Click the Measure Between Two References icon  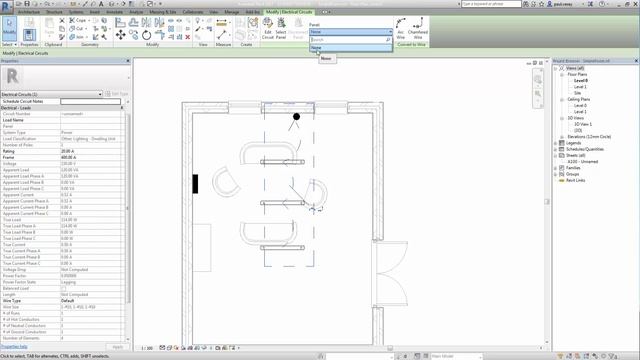(222, 35)
